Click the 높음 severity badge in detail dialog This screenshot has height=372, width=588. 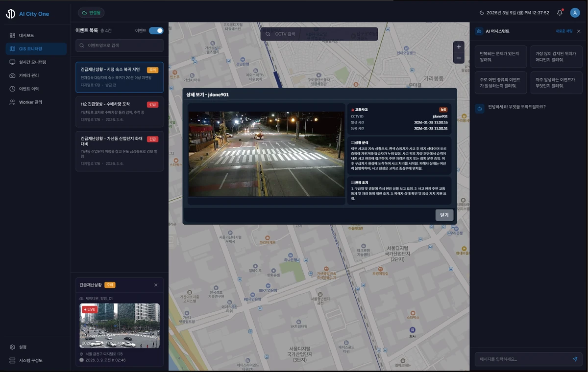pyautogui.click(x=443, y=110)
